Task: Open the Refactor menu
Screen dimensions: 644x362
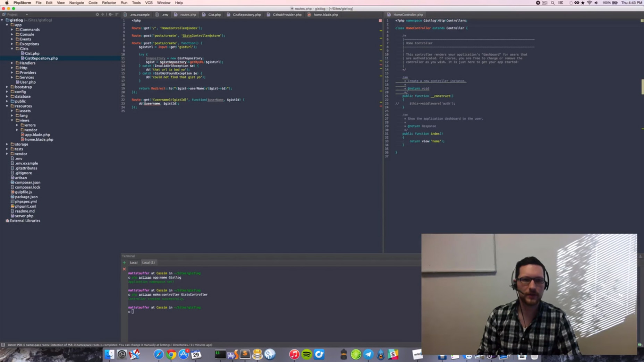Action: coord(109,3)
